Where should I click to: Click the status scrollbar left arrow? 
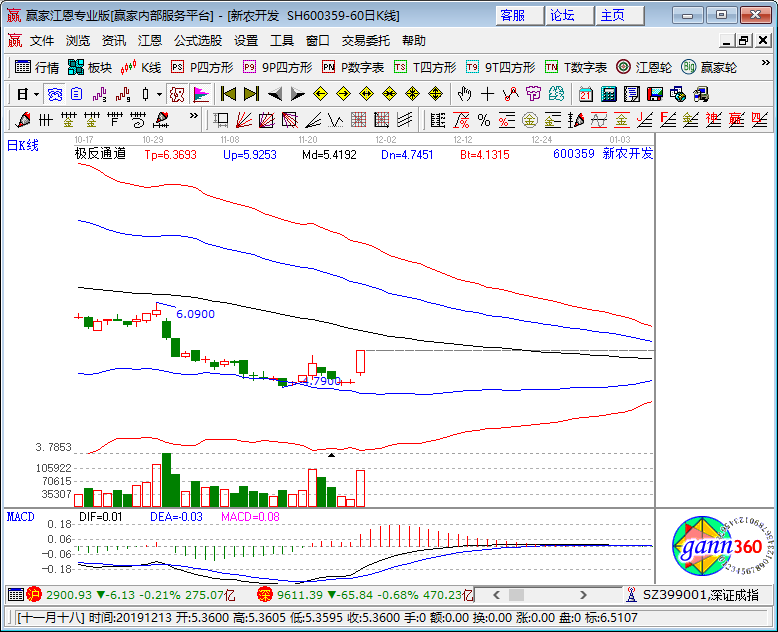496,594
